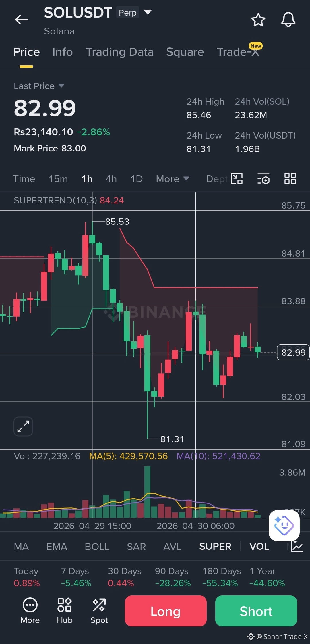The height and width of the screenshot is (644, 310).
Task: Tap the MA(10) volume value label
Action: click(218, 456)
